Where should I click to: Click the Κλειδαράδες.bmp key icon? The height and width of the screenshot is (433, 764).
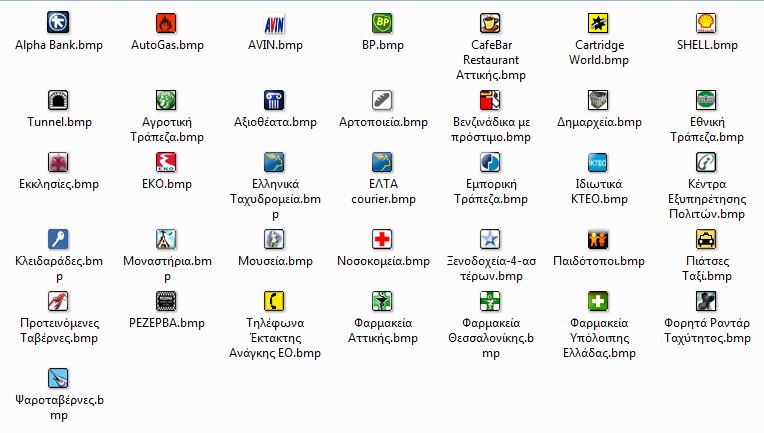pos(58,239)
